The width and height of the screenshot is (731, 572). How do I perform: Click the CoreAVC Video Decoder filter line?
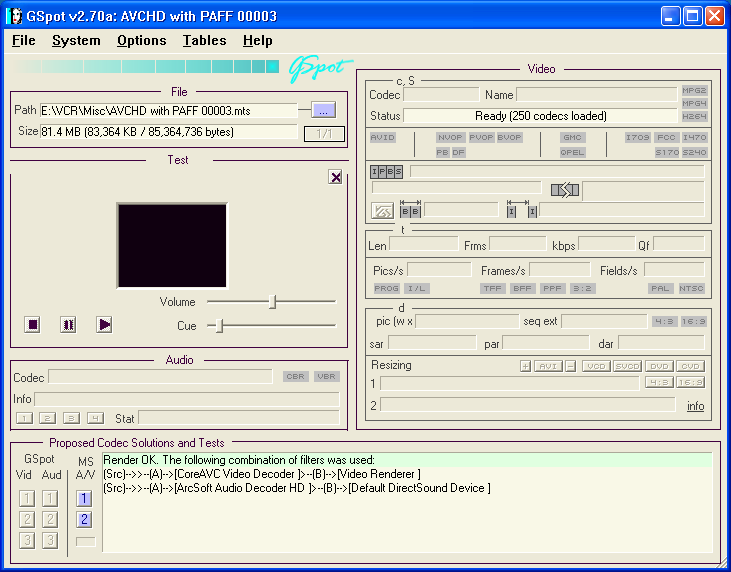262,474
